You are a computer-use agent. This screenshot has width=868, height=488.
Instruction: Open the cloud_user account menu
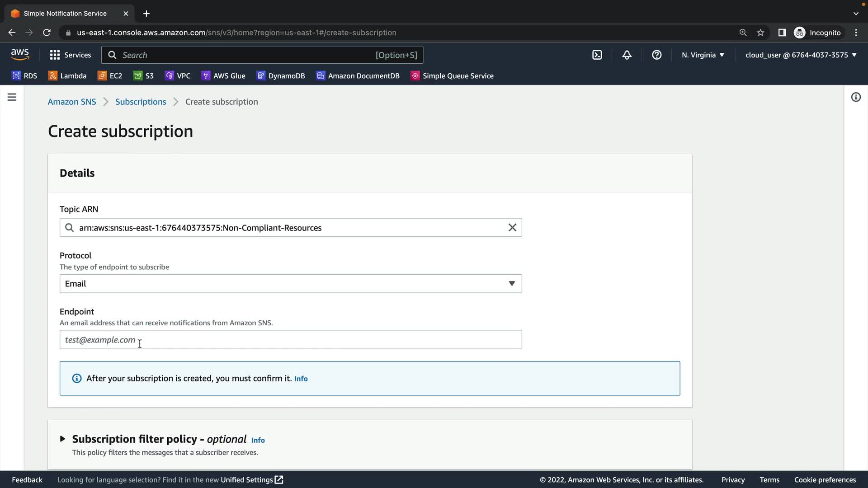click(x=801, y=55)
